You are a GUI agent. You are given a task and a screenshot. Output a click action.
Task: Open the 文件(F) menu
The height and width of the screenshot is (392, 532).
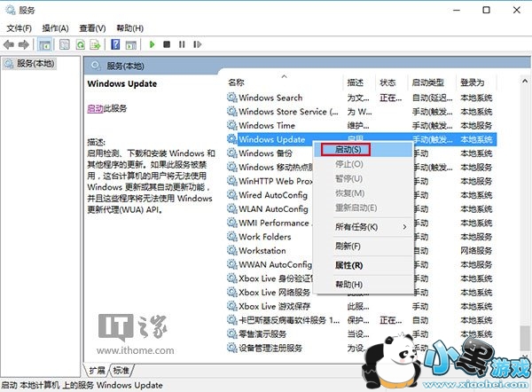pos(19,28)
